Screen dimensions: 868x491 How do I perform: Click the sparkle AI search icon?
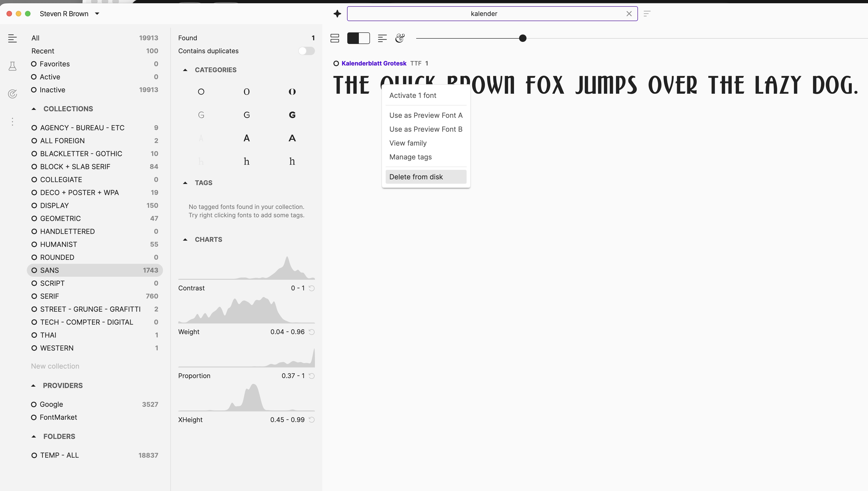click(x=337, y=14)
